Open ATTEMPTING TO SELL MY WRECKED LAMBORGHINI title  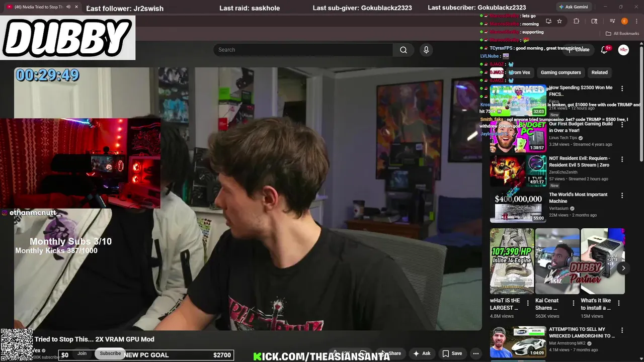tap(582, 332)
